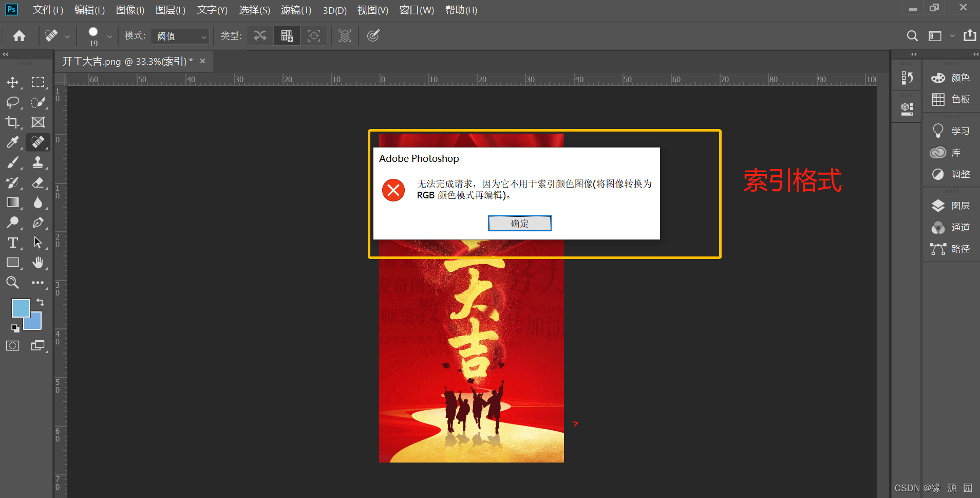Image resolution: width=980 pixels, height=498 pixels.
Task: Click the Home icon in options bar
Action: pyautogui.click(x=20, y=36)
